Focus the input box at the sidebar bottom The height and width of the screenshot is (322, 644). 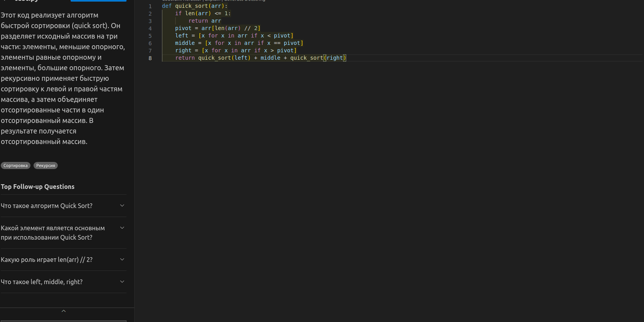(x=64, y=320)
